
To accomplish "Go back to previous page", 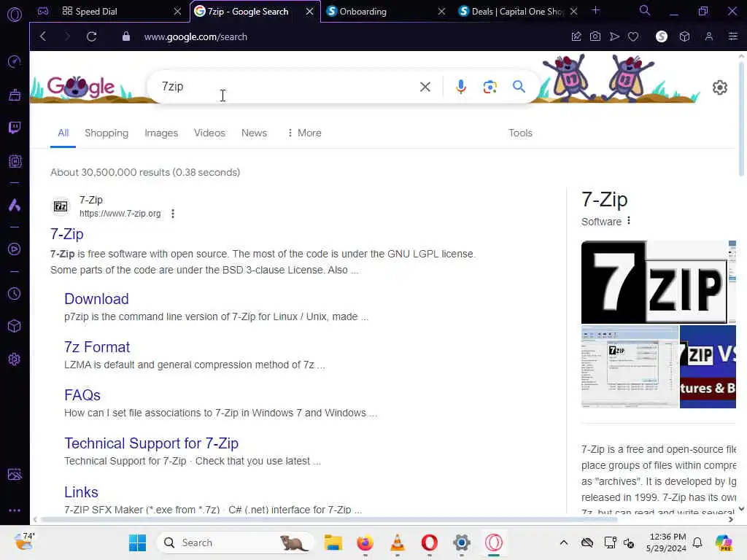I will coord(43,36).
